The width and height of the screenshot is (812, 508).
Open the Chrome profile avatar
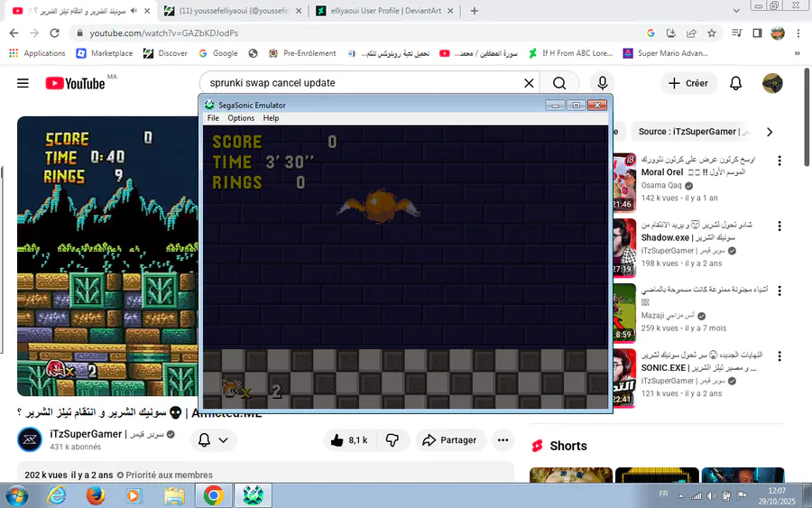coord(778,33)
